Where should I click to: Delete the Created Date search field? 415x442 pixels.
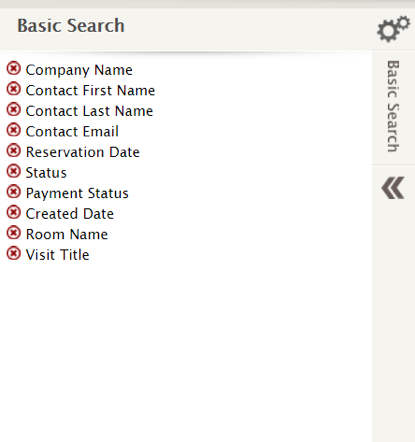point(14,212)
